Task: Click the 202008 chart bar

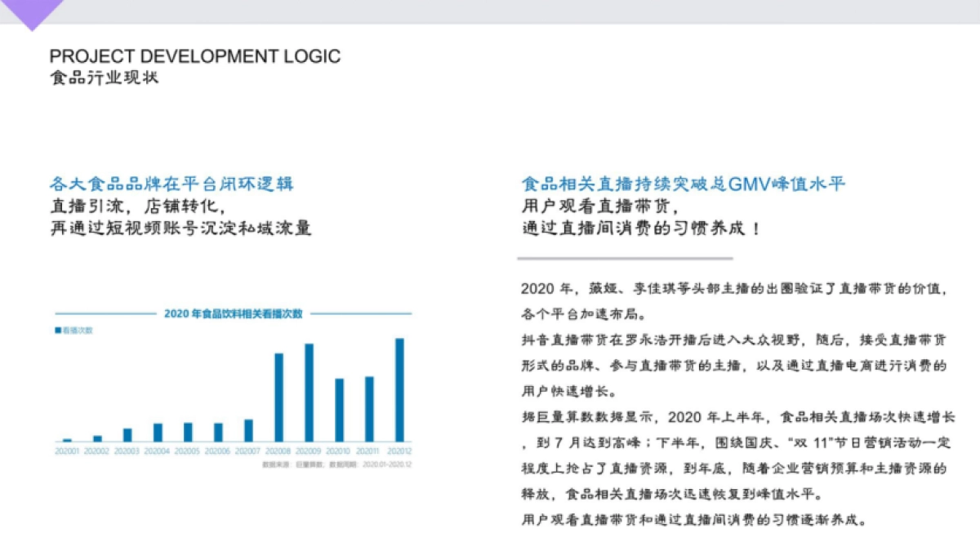Action: (x=281, y=396)
